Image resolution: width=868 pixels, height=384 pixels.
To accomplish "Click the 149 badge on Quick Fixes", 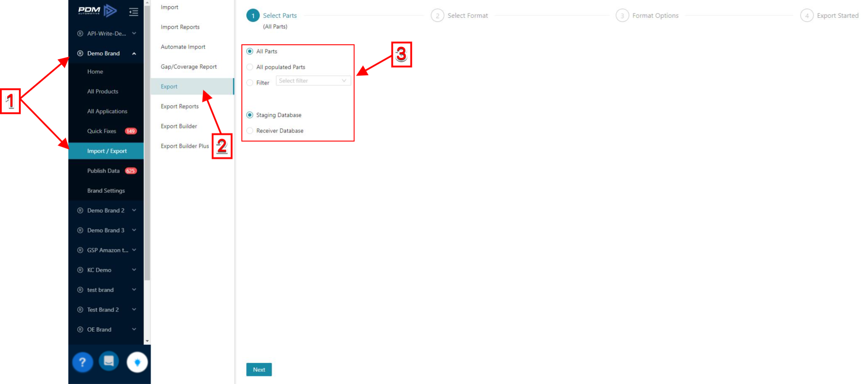I will (x=131, y=131).
